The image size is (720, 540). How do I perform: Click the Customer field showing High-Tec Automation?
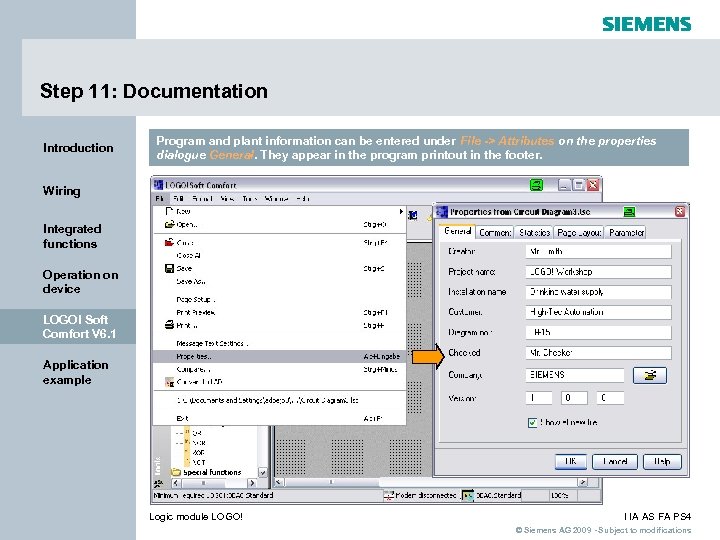598,312
